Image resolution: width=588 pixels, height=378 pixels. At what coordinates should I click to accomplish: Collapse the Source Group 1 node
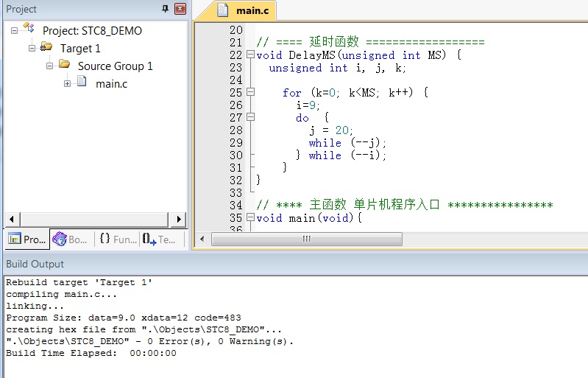point(49,66)
